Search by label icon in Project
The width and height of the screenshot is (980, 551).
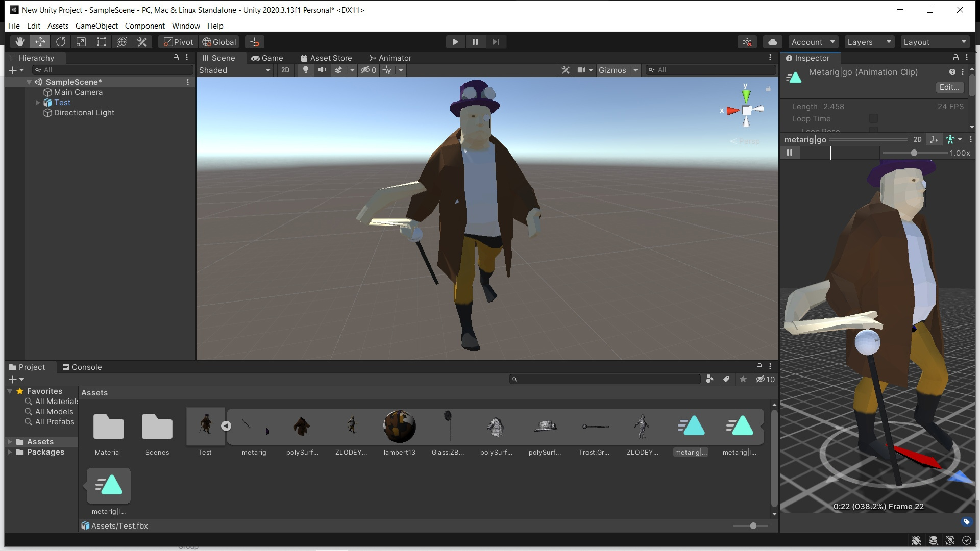[726, 379]
